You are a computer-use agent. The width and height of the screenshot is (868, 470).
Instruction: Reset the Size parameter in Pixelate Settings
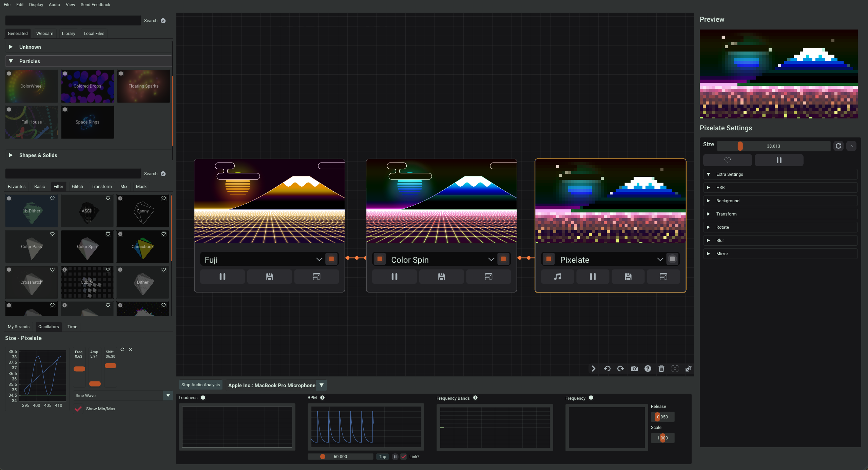[x=838, y=146]
